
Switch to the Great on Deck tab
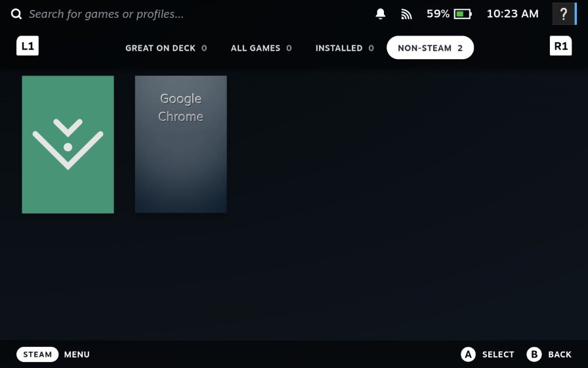pos(166,48)
